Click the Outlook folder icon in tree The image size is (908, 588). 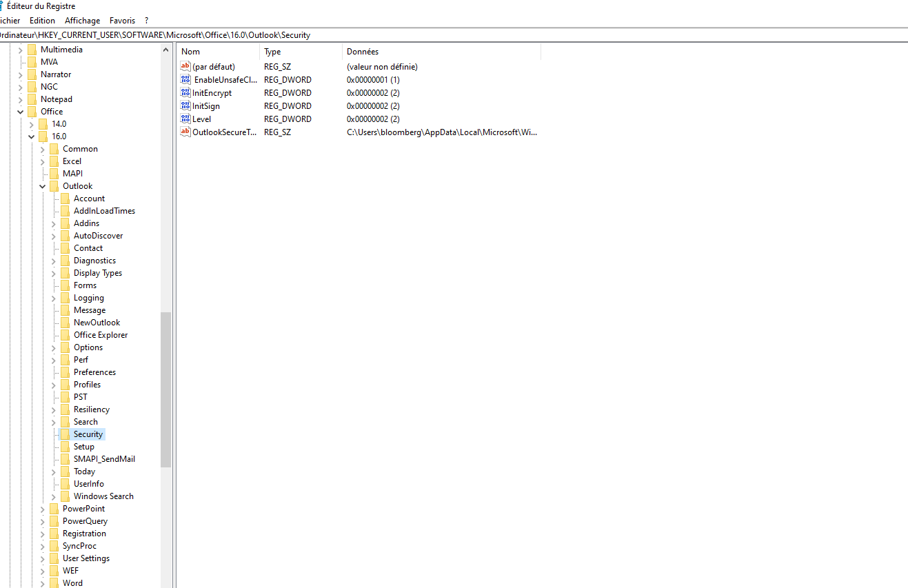click(x=54, y=186)
